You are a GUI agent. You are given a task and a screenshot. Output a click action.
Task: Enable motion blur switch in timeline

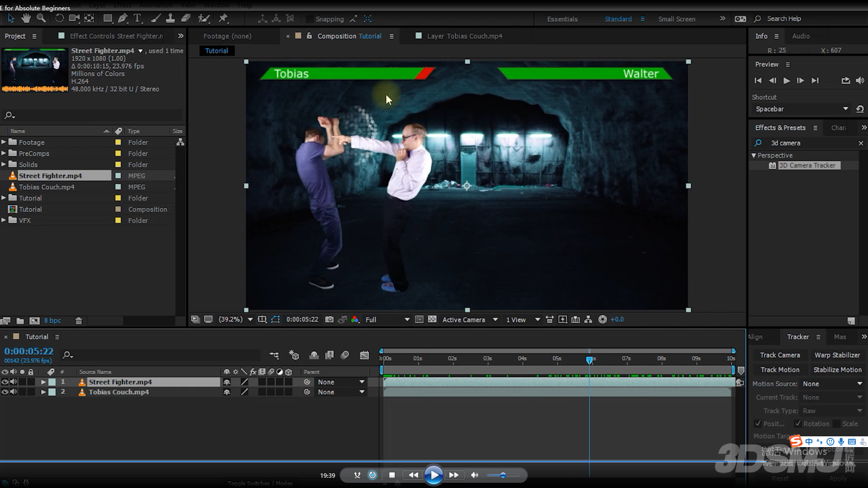tap(345, 355)
